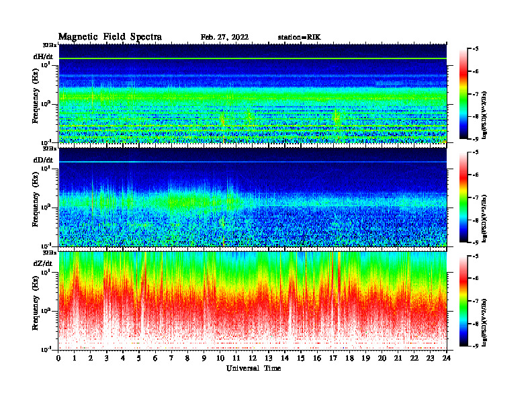Click the 'station=RIK' label
Viewport: 532px width, 411px height.
point(299,38)
